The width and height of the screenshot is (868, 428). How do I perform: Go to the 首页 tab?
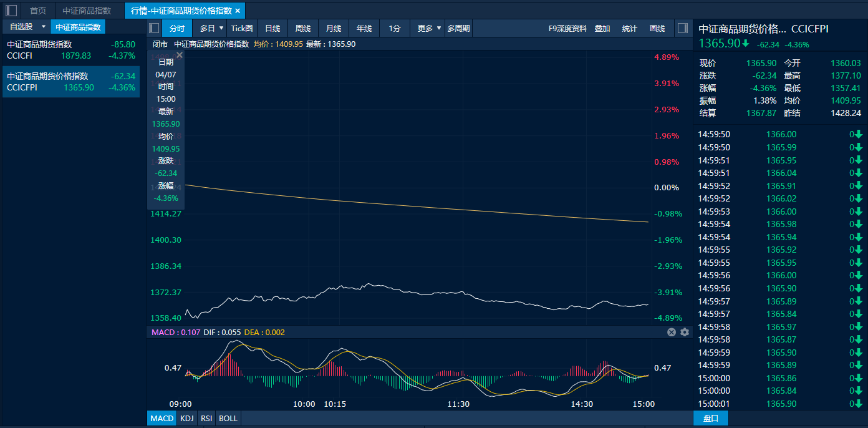[38, 11]
